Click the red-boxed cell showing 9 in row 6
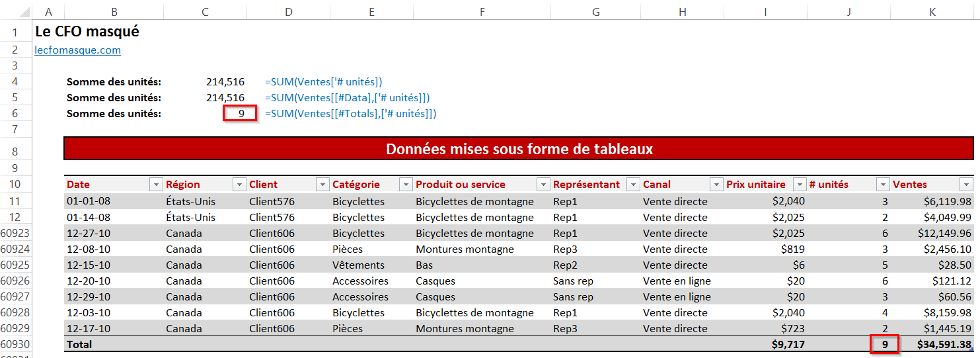Screen dimensions: 980x358 click(x=239, y=114)
